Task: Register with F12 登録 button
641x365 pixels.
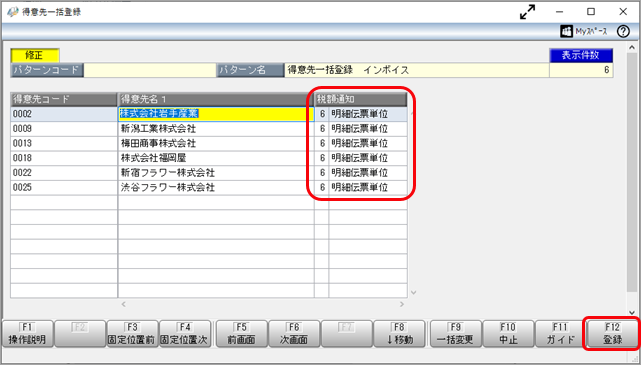Action: 612,334
